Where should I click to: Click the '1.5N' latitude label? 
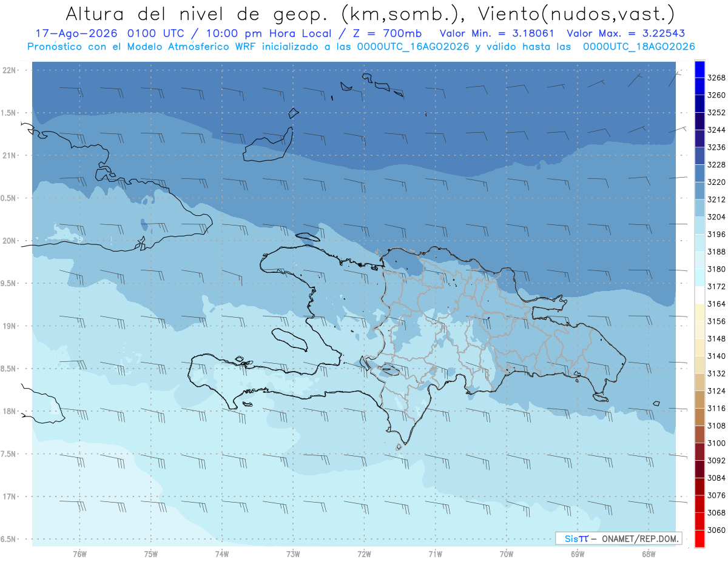pos(7,113)
